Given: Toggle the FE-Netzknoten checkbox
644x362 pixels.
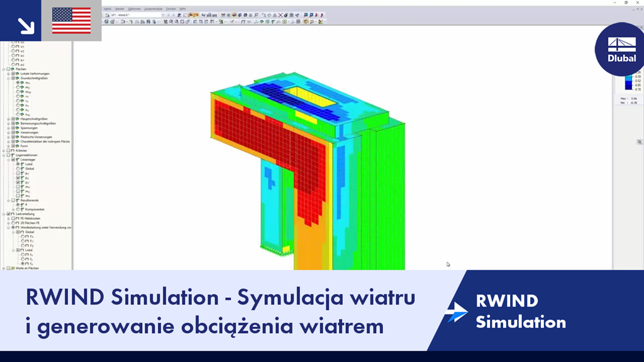Looking at the screenshot, I should pyautogui.click(x=13, y=218).
